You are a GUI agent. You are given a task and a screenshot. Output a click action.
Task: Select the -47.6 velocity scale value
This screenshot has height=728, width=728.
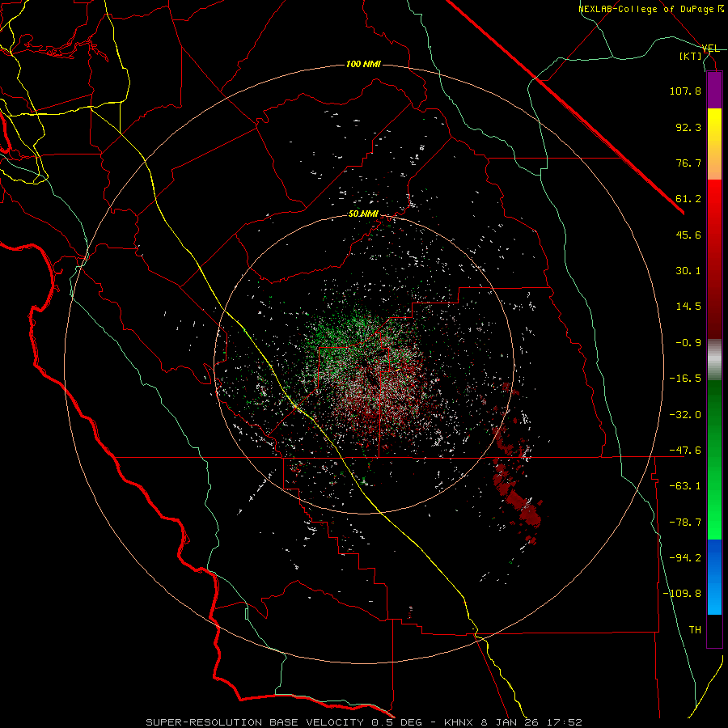point(685,451)
